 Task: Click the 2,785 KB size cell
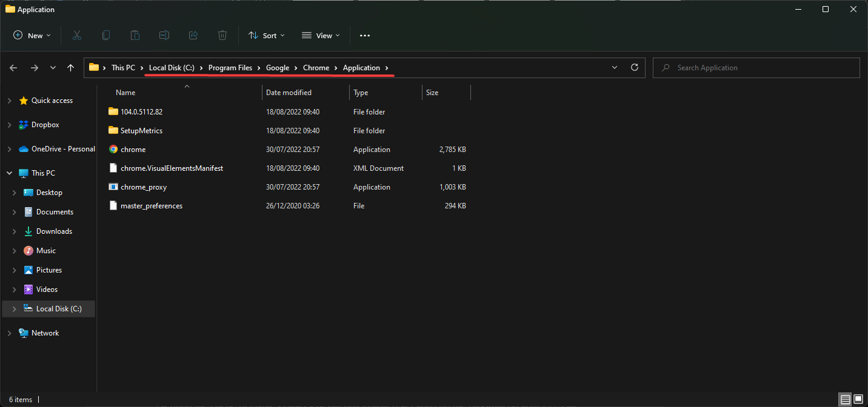(x=453, y=150)
